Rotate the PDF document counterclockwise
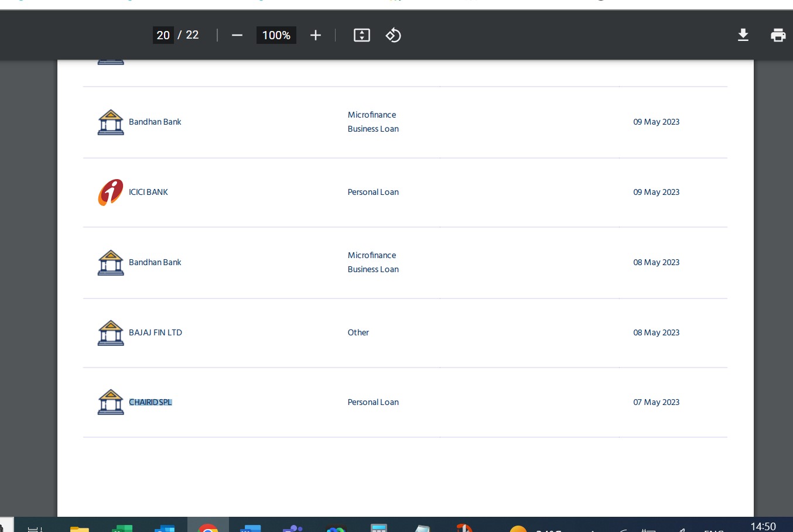This screenshot has height=532, width=793. point(393,36)
